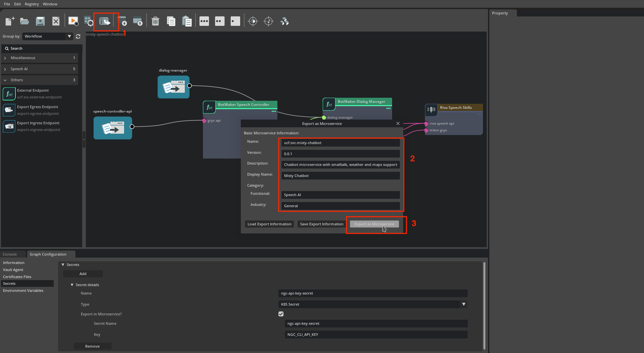Image resolution: width=644 pixels, height=353 pixels.
Task: Toggle Export in Microservice checkbox
Action: [x=281, y=314]
